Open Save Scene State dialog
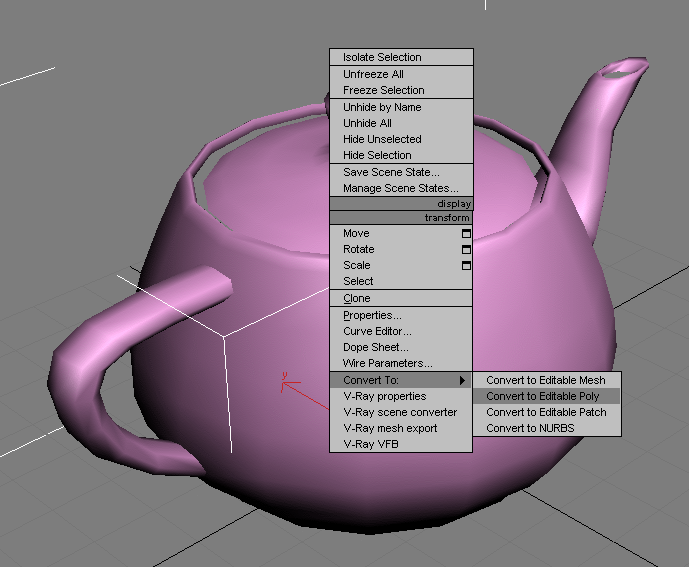The height and width of the screenshot is (567, 689). click(401, 172)
